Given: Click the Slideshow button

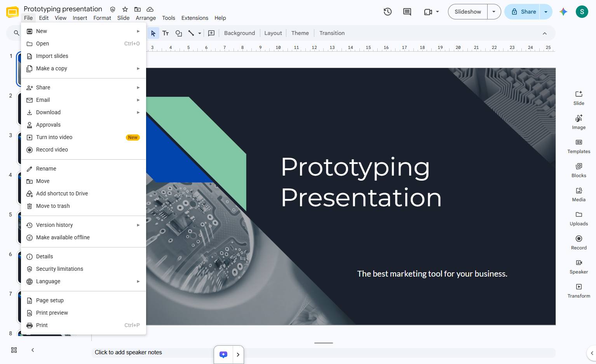Looking at the screenshot, I should point(468,12).
